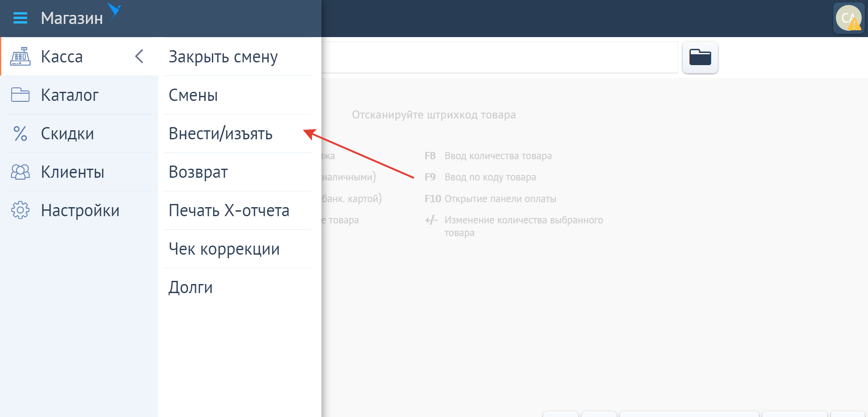Open the Касса section cash register icon

(20, 57)
